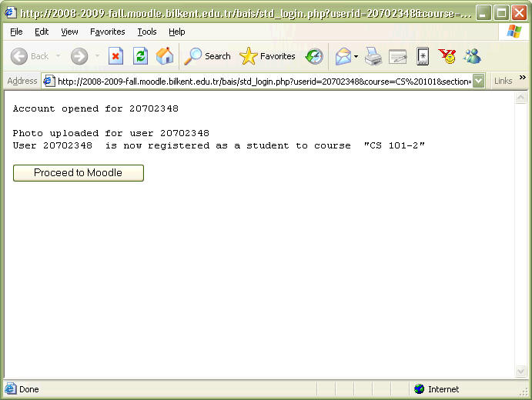Open the Forward history dropdown arrow

(x=97, y=56)
